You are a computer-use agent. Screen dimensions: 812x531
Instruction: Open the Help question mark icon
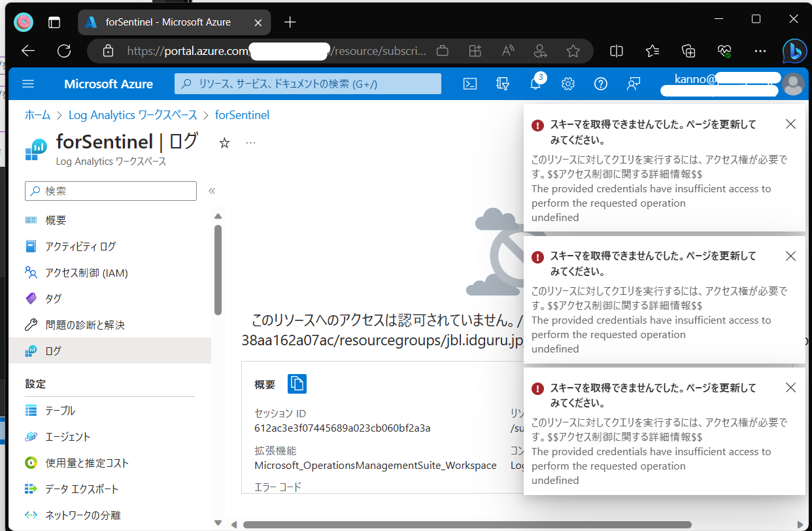pos(601,84)
